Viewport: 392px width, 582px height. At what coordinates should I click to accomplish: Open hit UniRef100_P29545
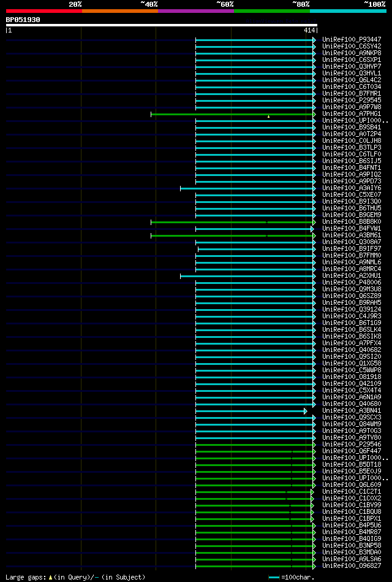(352, 100)
